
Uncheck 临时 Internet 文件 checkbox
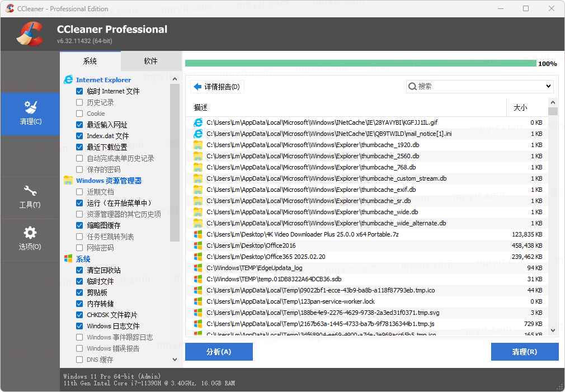pyautogui.click(x=79, y=91)
